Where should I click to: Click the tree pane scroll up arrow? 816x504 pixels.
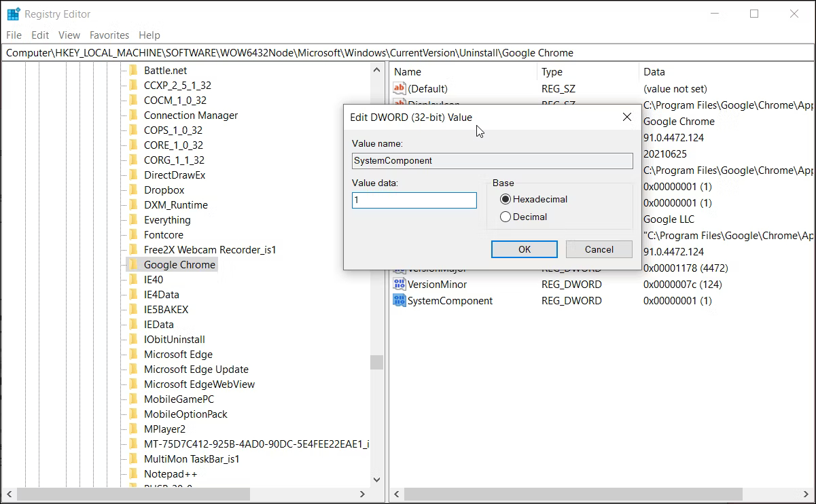[377, 70]
